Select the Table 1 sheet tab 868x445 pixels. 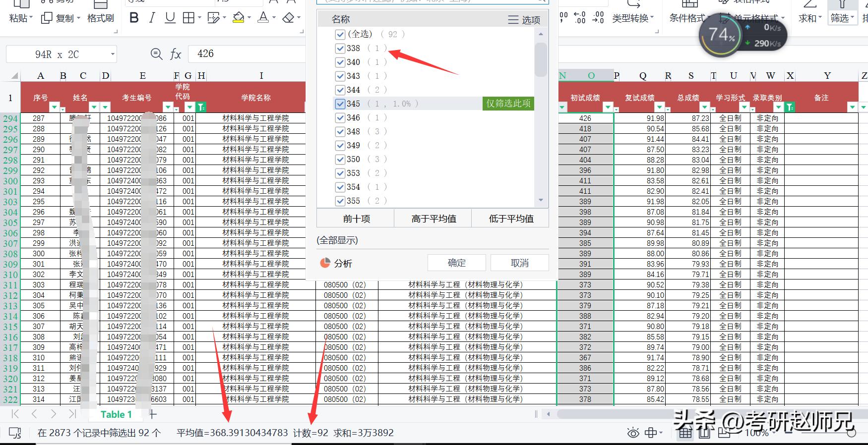pyautogui.click(x=116, y=414)
